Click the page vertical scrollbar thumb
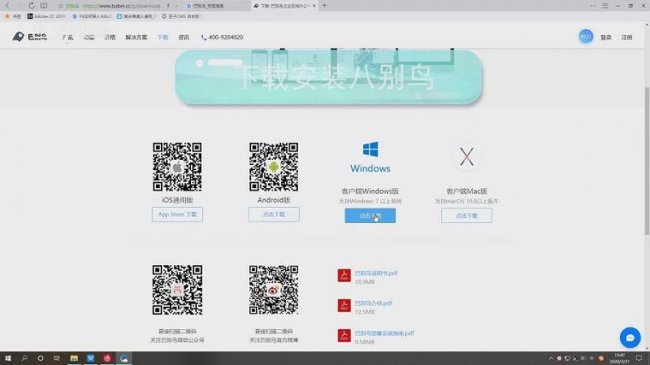 tap(647, 160)
